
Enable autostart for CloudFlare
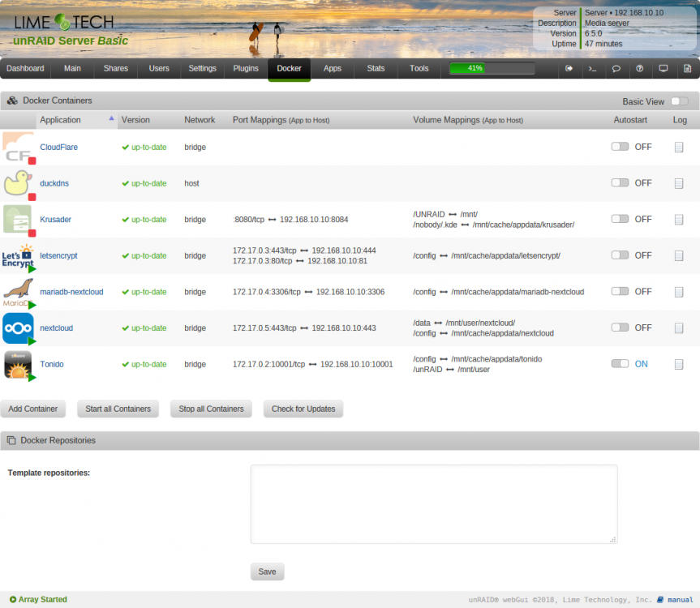[620, 147]
